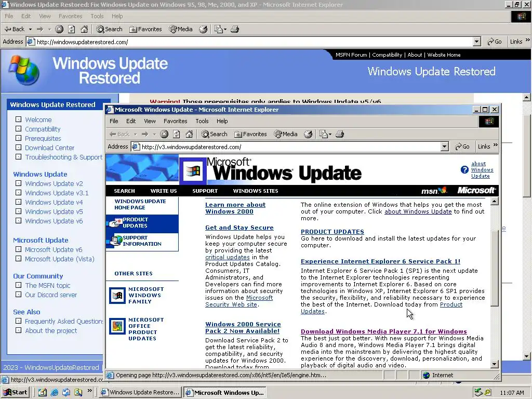The width and height of the screenshot is (532, 399).
Task: Click Show Desktop quick launch icon
Action: click(x=43, y=392)
